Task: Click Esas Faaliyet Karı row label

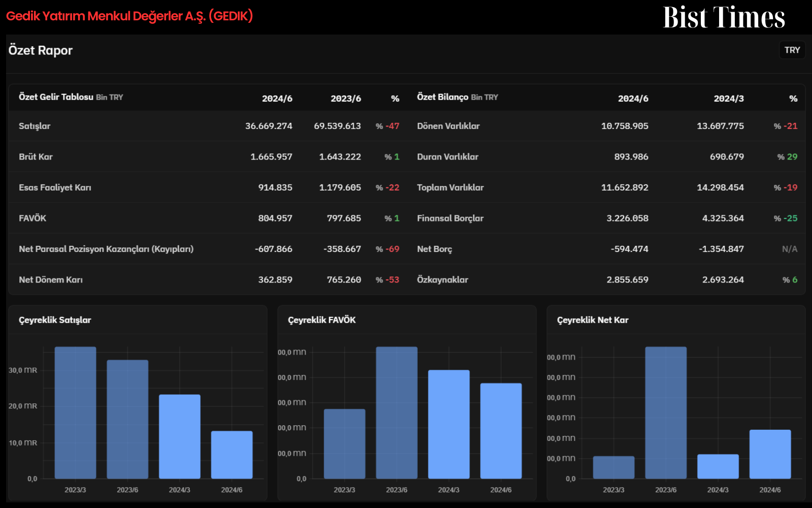Action: click(x=55, y=187)
